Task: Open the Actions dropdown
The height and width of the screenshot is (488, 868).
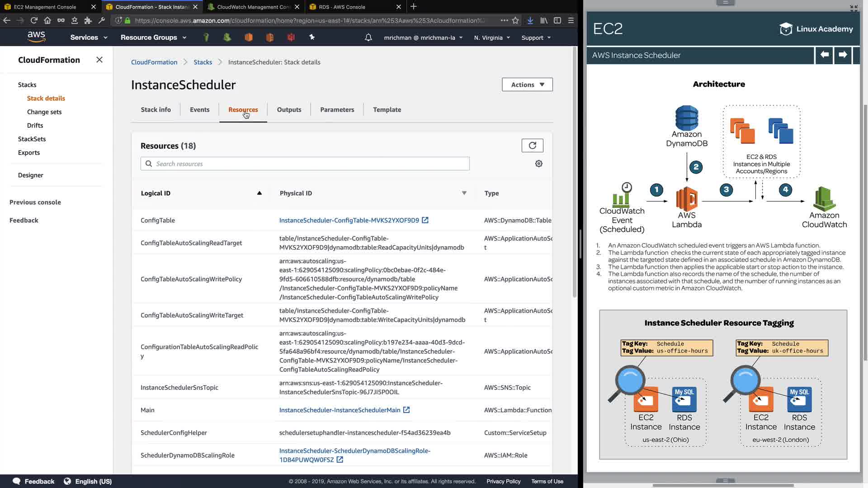Action: 527,84
